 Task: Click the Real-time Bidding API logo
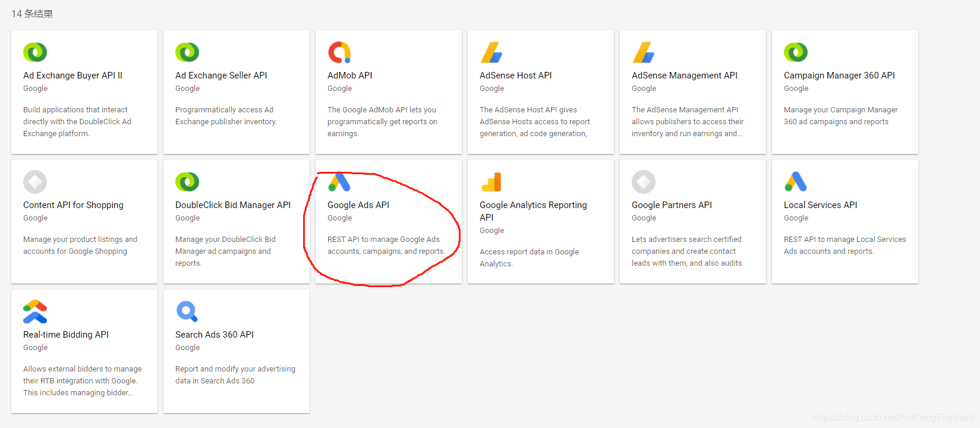click(35, 311)
